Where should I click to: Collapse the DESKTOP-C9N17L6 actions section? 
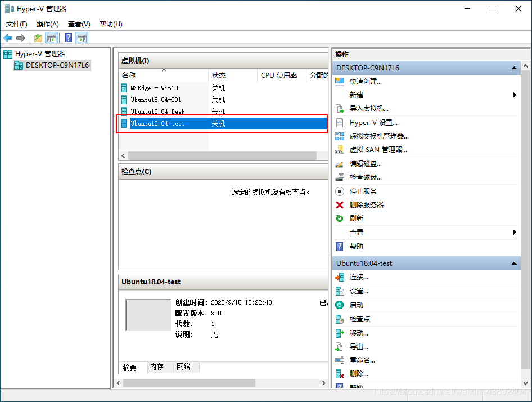coord(515,68)
